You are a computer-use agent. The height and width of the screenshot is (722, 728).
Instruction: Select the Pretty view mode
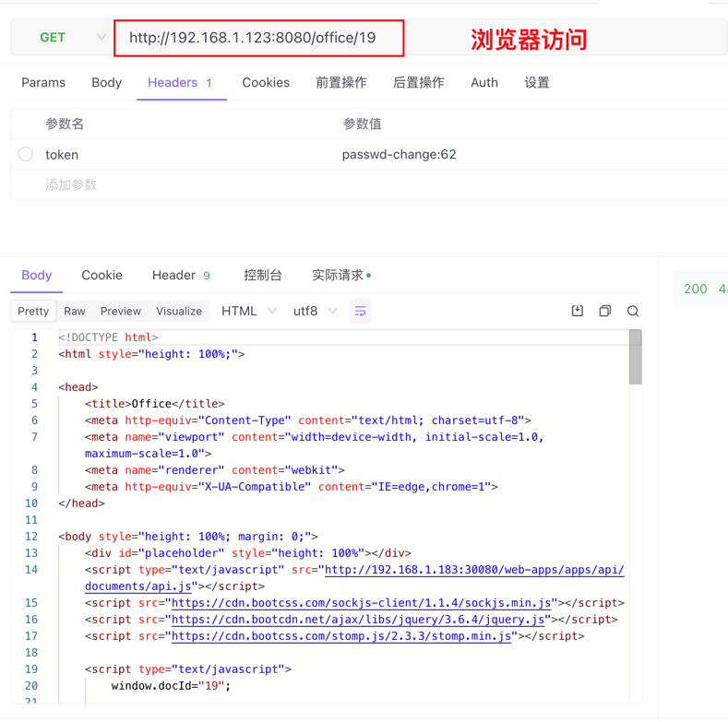click(33, 311)
